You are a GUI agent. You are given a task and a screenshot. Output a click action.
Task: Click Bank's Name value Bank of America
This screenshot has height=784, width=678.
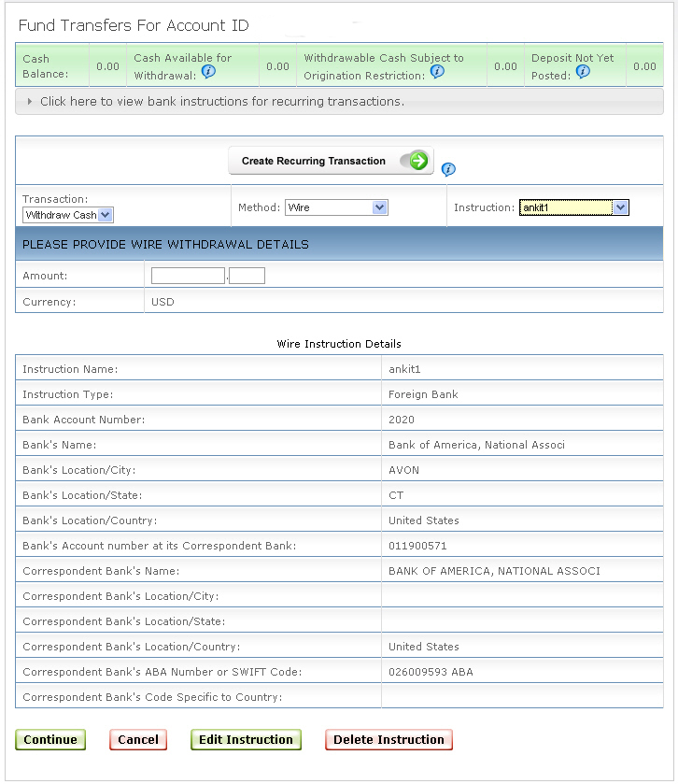click(x=476, y=445)
